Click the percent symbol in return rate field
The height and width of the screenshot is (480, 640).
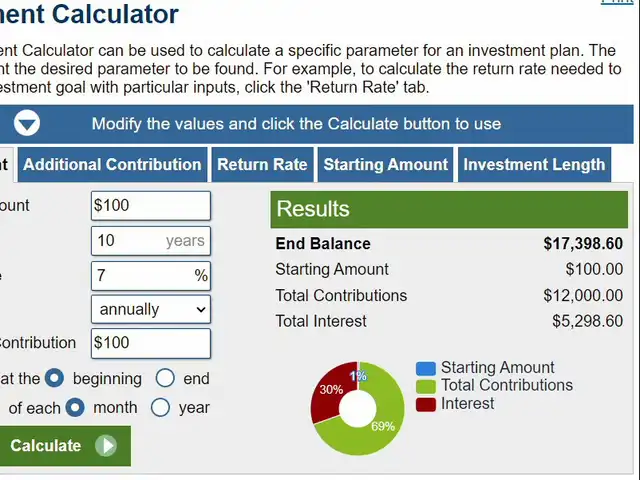click(201, 276)
